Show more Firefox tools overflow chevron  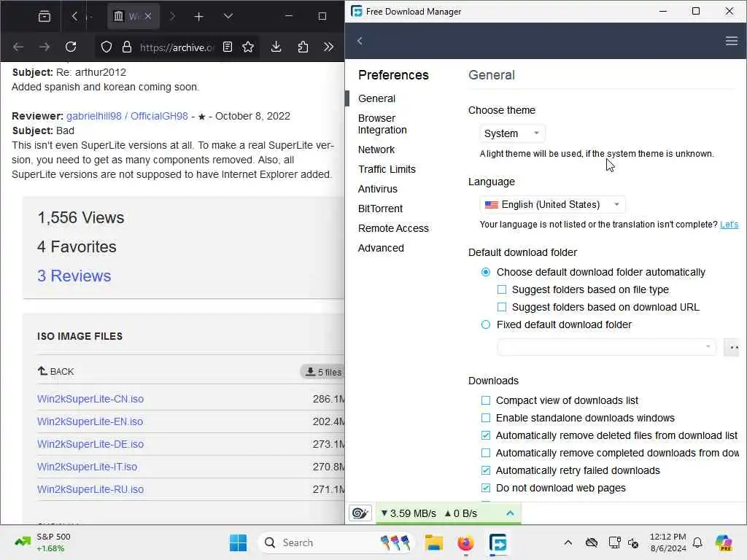click(x=328, y=47)
